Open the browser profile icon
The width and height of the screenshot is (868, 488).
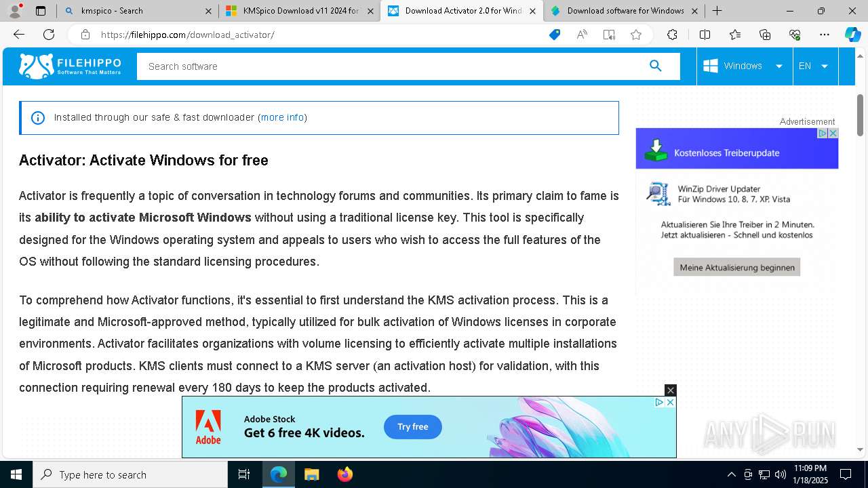point(15,11)
